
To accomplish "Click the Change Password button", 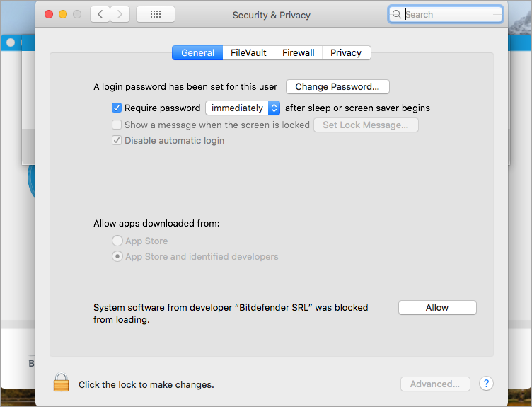I will click(337, 86).
